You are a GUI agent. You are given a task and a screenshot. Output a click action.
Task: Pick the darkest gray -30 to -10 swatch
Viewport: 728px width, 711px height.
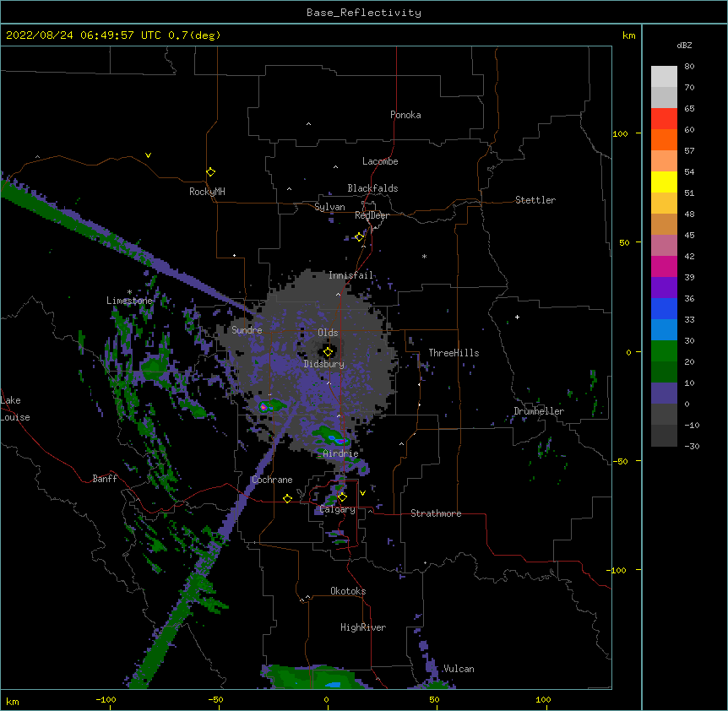click(664, 436)
